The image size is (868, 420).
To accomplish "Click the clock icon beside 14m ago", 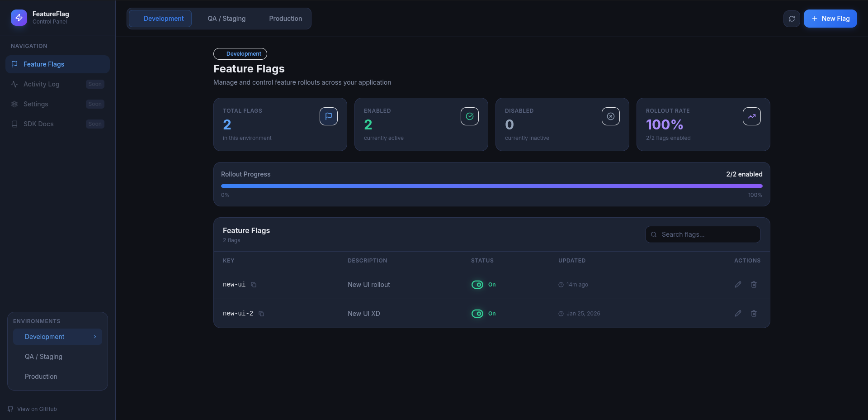I will [561, 285].
